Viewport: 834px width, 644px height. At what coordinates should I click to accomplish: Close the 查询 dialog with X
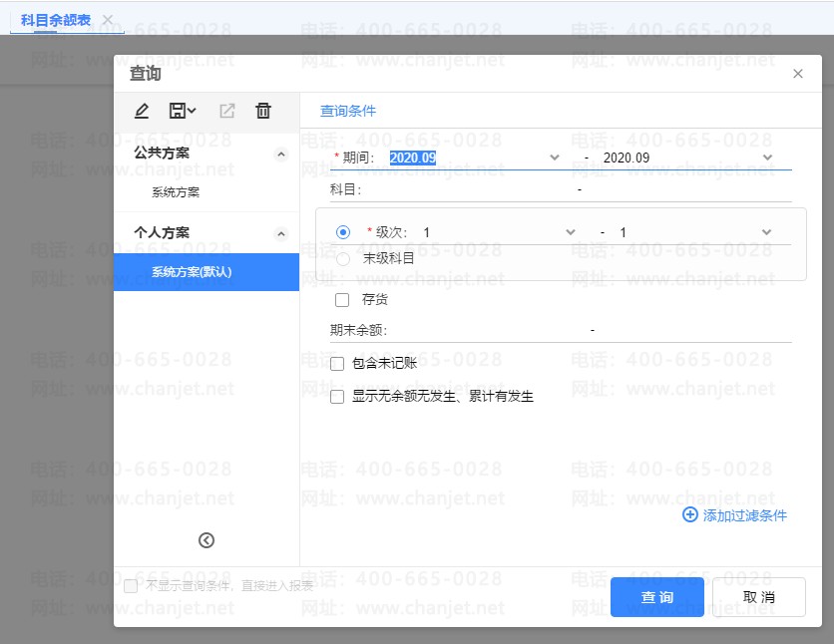click(797, 74)
